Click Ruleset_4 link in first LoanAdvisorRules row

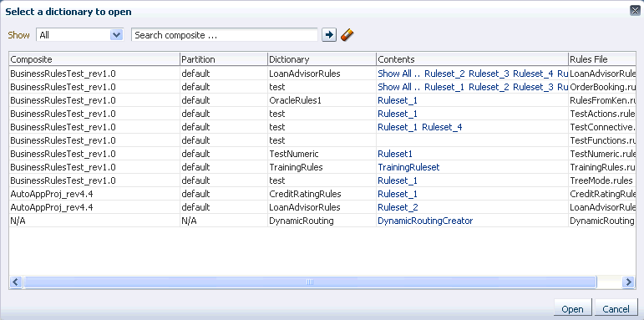[x=533, y=74]
